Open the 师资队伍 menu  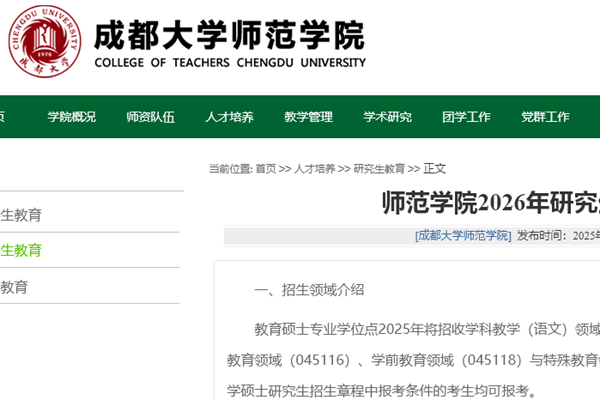tap(150, 117)
